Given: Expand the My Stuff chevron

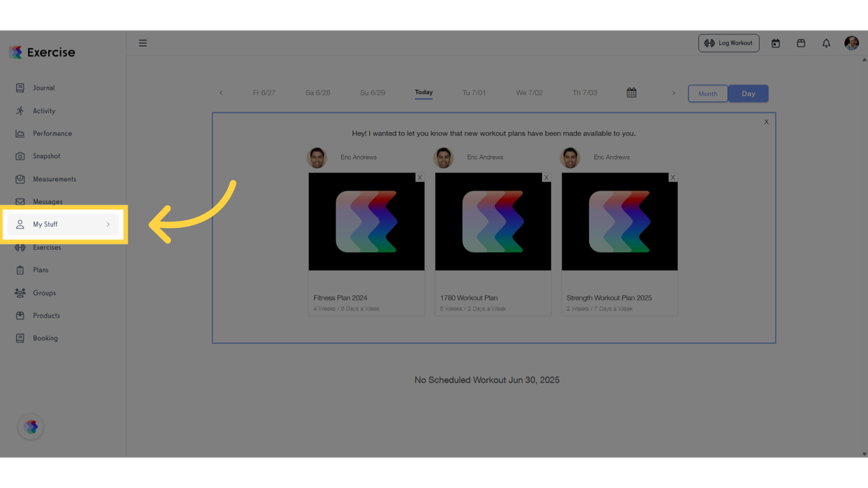Looking at the screenshot, I should [x=108, y=224].
